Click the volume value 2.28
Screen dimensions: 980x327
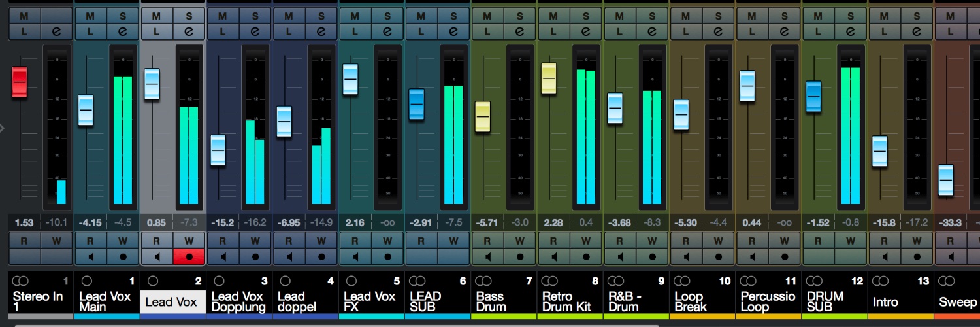(x=554, y=223)
